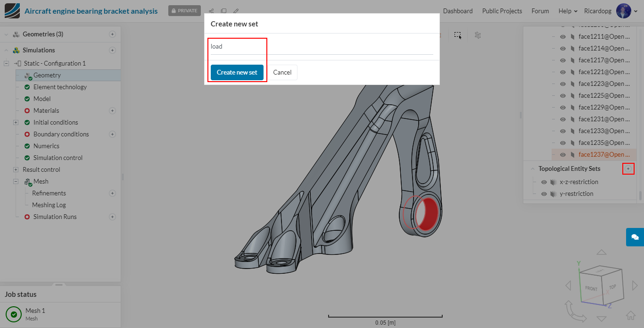Rotate view left with arrow icon

coord(568,286)
